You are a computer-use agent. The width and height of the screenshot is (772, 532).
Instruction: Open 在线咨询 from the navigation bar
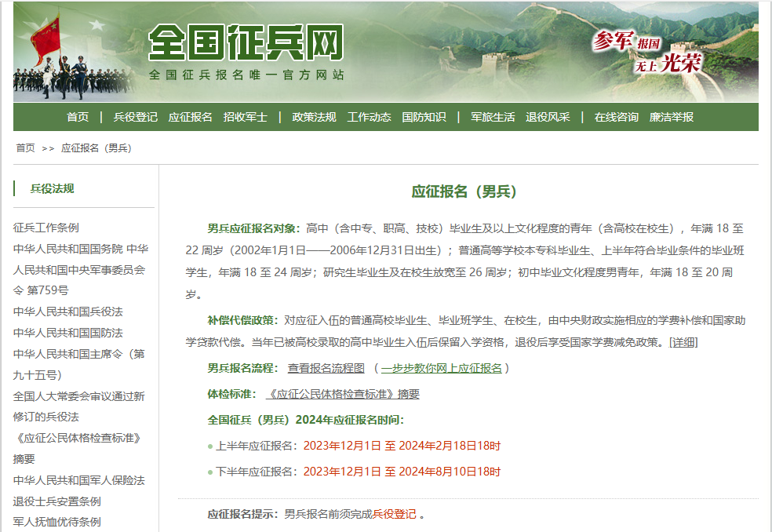click(616, 117)
